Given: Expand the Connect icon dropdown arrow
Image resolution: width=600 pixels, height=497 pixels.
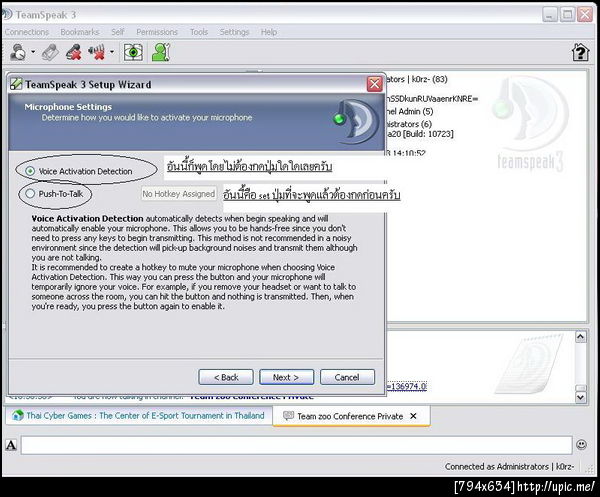Looking at the screenshot, I should [33, 51].
